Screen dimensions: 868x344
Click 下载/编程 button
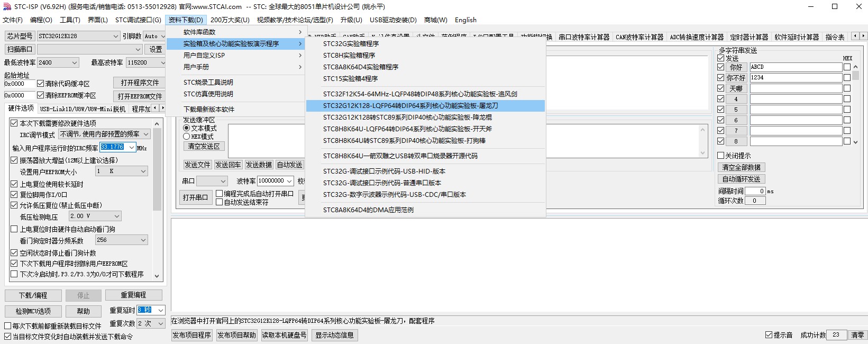tap(33, 295)
